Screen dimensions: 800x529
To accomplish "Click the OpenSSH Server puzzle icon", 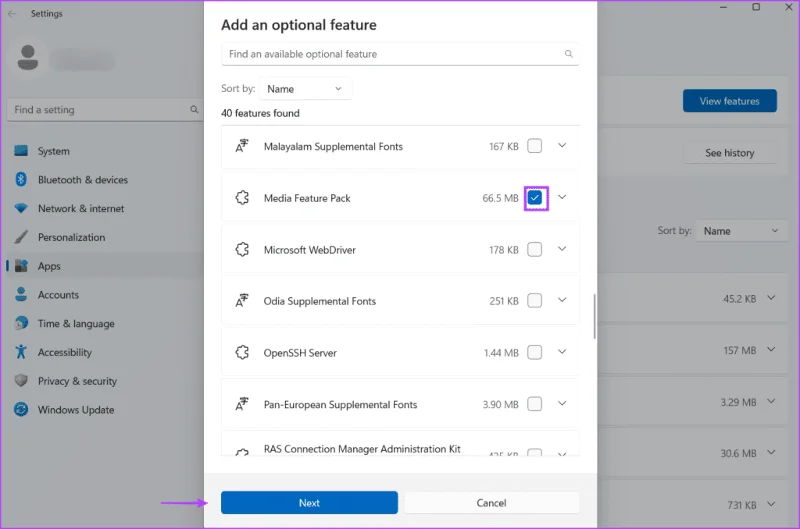I will (x=242, y=352).
